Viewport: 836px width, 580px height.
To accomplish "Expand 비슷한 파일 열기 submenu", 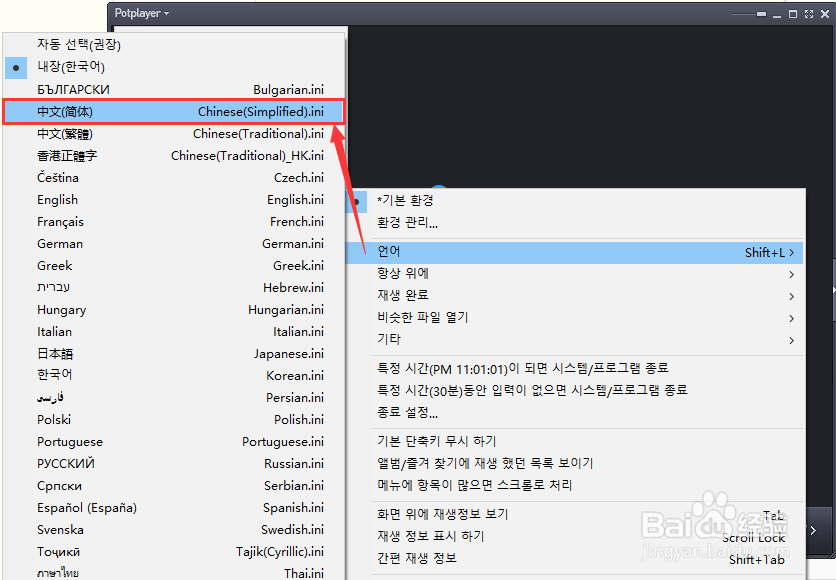I will (x=575, y=318).
